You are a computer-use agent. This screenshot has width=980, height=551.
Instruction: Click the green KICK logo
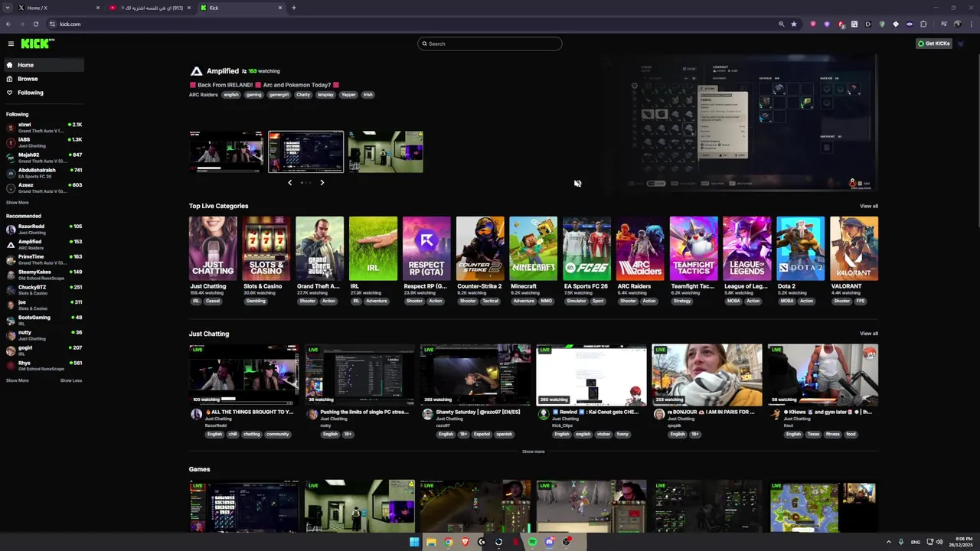(38, 44)
